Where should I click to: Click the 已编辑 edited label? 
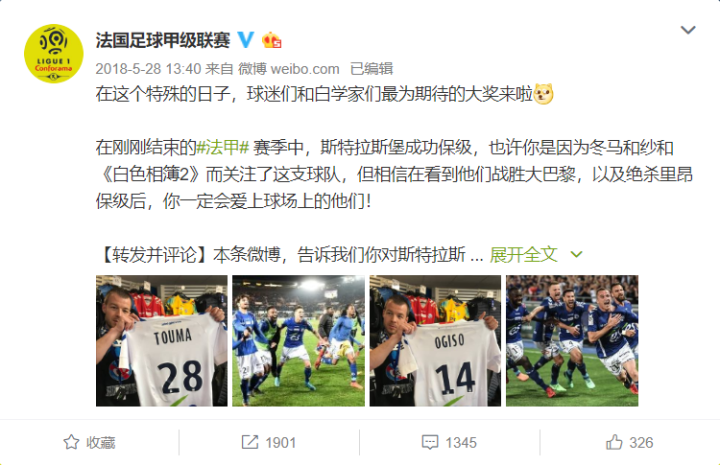coord(371,69)
